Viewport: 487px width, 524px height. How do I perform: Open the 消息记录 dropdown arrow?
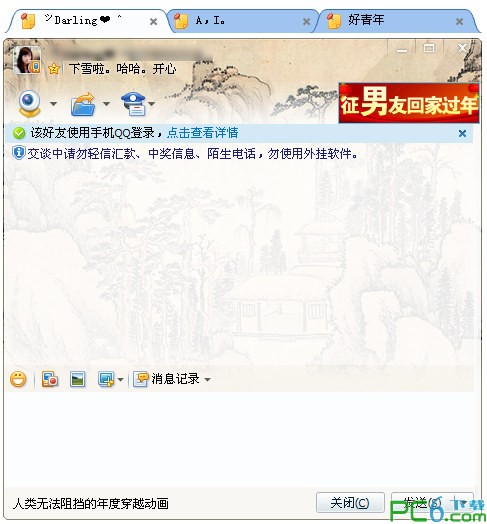pyautogui.click(x=207, y=380)
